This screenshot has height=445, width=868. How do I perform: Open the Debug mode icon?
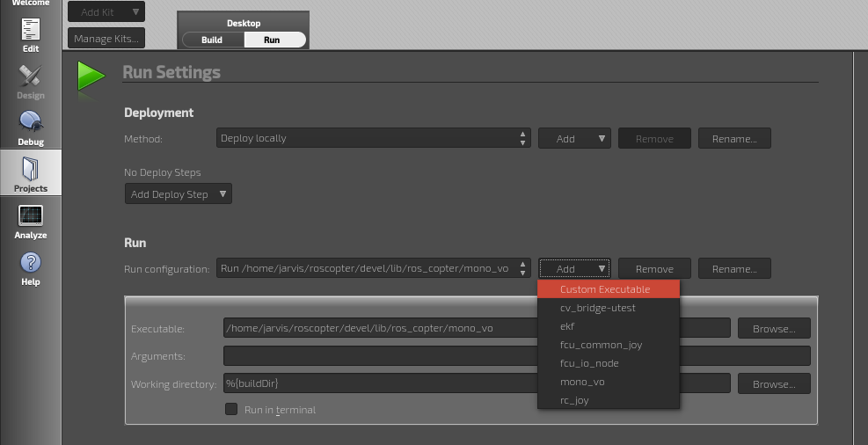click(x=31, y=127)
